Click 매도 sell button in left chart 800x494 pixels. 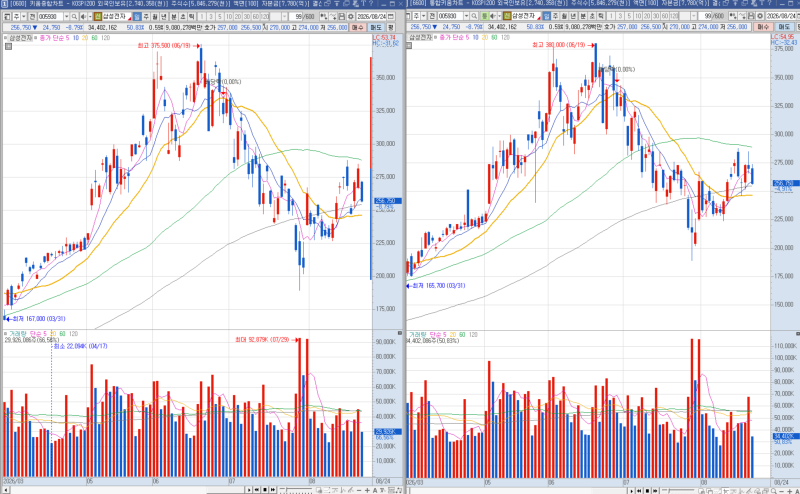376,27
